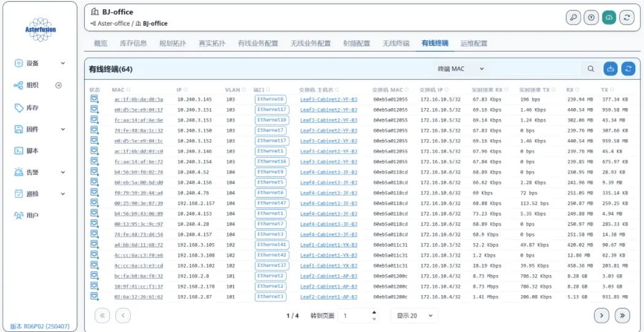Open 用户 in the sidebar
The image size is (644, 332).
pos(32,215)
